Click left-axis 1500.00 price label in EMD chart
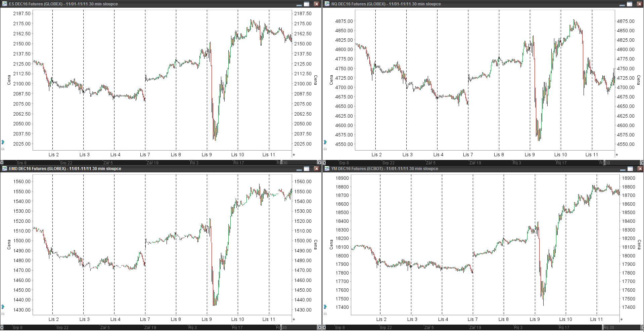644x332 pixels. click(22, 241)
